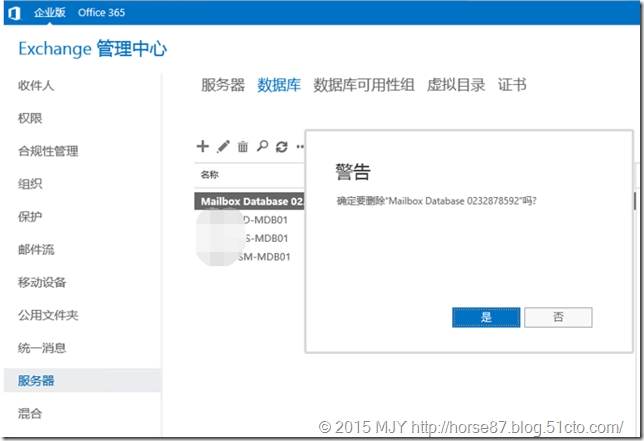Open the more options ellipsis menu
Image resolution: width=644 pixels, height=441 pixels.
299,147
